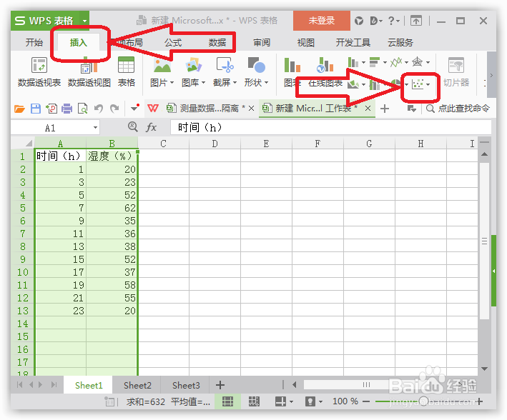This screenshot has height=420, width=507.
Task: Open the 视图 ribbon tab
Action: click(305, 42)
